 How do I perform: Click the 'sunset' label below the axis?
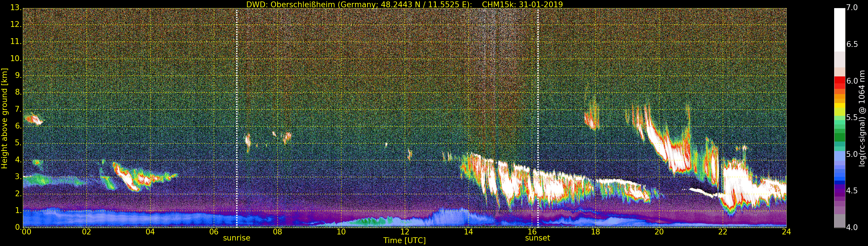coord(538,238)
